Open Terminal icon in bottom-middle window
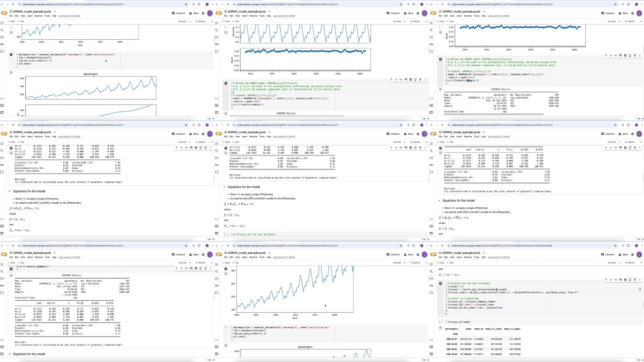Screen dimensions: 644x362 [x=216, y=354]
